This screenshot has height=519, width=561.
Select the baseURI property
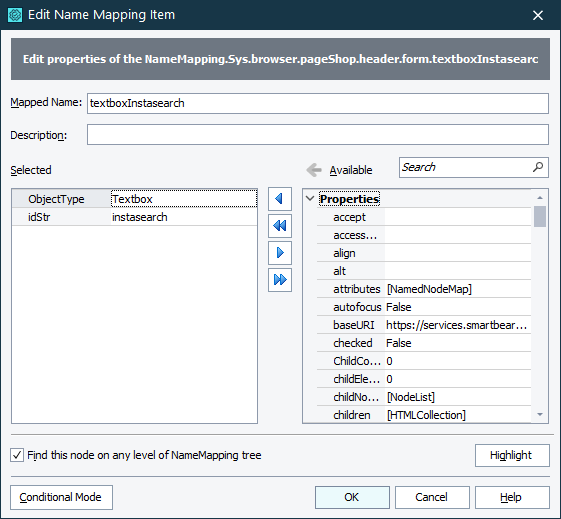point(424,325)
